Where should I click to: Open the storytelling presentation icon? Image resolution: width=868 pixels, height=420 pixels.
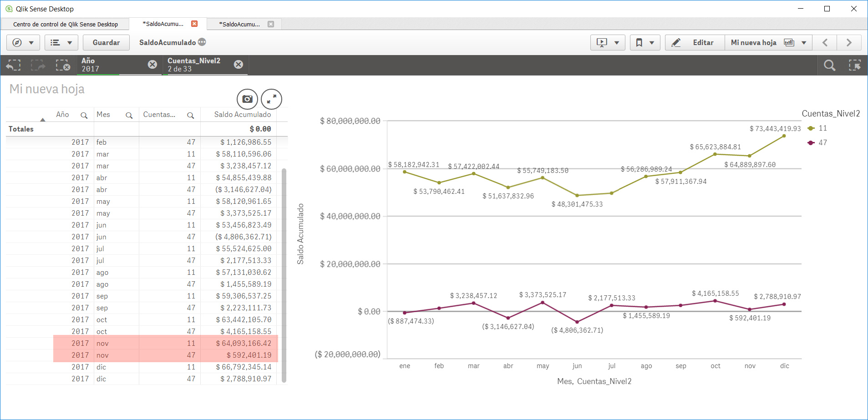point(602,42)
